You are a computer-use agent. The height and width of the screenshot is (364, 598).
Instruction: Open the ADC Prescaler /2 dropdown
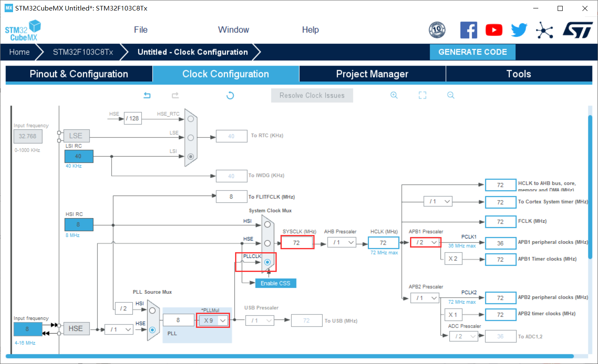pos(464,336)
